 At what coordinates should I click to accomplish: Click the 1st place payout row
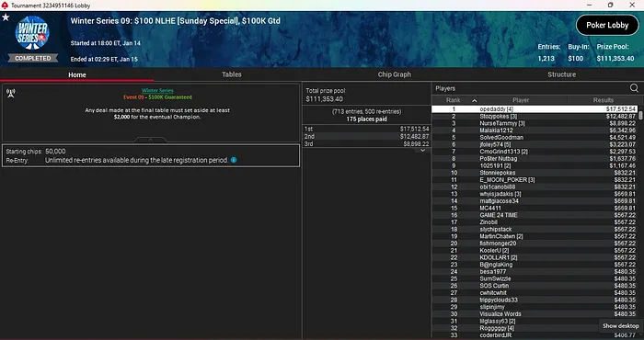(367, 129)
